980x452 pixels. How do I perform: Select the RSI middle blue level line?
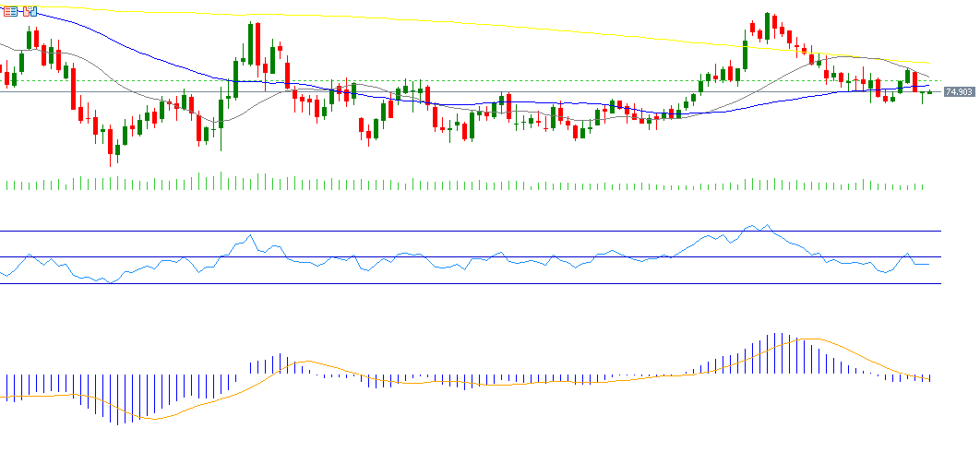pyautogui.click(x=461, y=256)
